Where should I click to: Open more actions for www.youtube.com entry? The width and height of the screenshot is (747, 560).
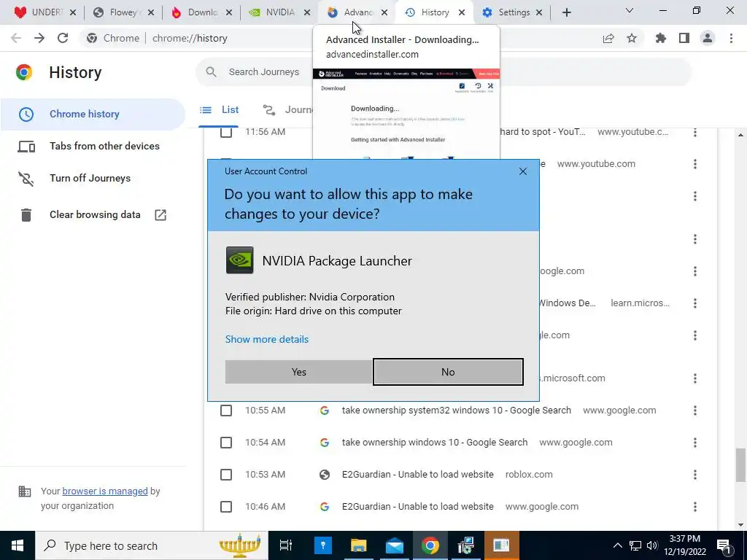coord(695,164)
